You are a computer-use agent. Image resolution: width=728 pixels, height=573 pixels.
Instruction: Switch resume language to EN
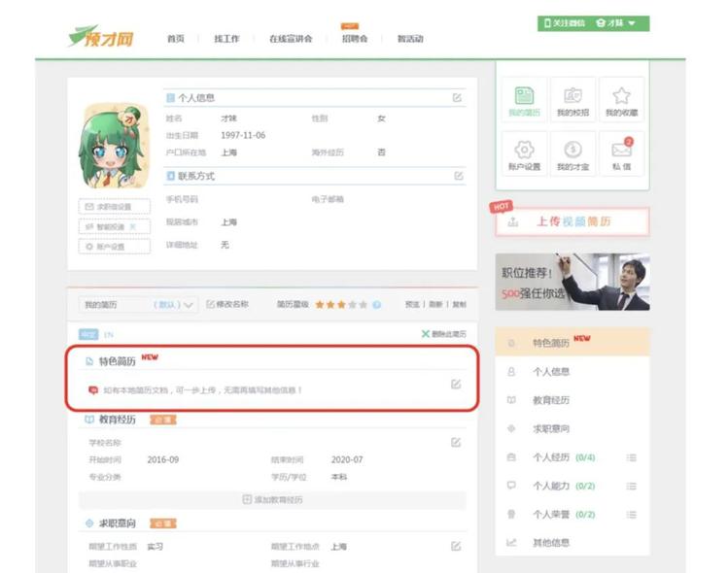[109, 334]
